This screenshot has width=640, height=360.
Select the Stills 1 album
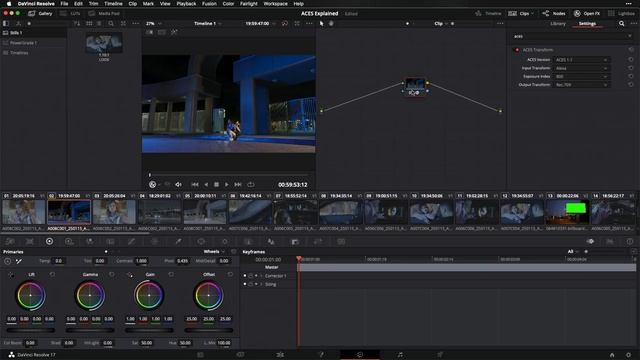point(34,33)
